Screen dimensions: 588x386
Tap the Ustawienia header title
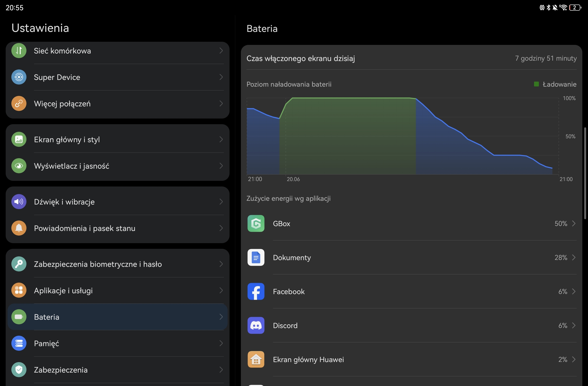tap(40, 28)
